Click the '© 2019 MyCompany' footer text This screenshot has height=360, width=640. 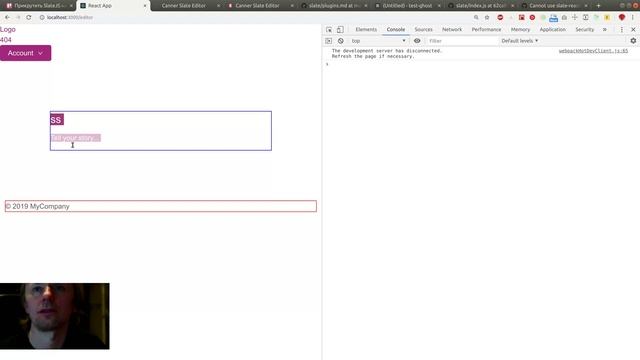37,207
